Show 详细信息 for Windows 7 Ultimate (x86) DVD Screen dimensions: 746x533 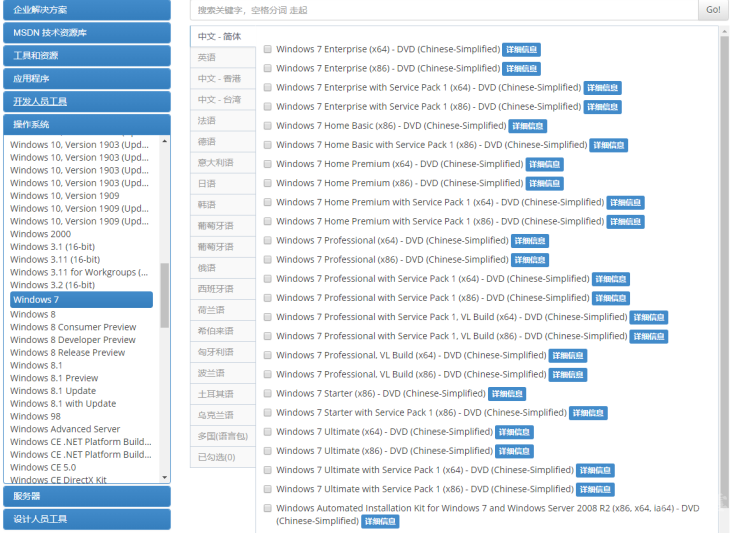click(514, 451)
